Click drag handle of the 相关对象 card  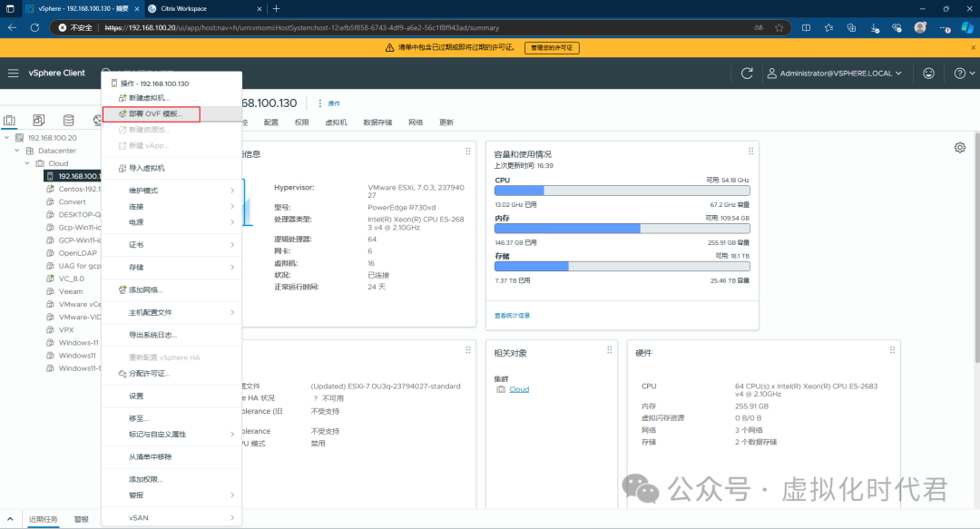[x=610, y=350]
